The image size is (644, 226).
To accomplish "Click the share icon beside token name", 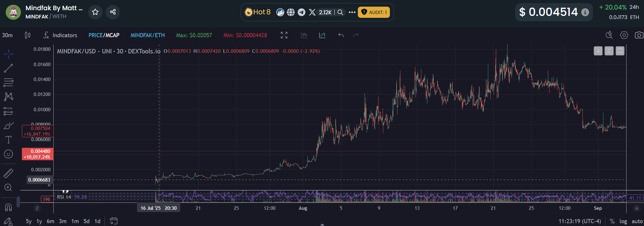I will pos(113,12).
